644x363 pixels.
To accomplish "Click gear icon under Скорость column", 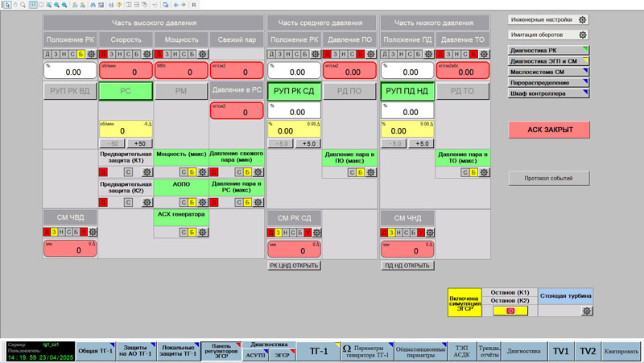I will pos(147,54).
